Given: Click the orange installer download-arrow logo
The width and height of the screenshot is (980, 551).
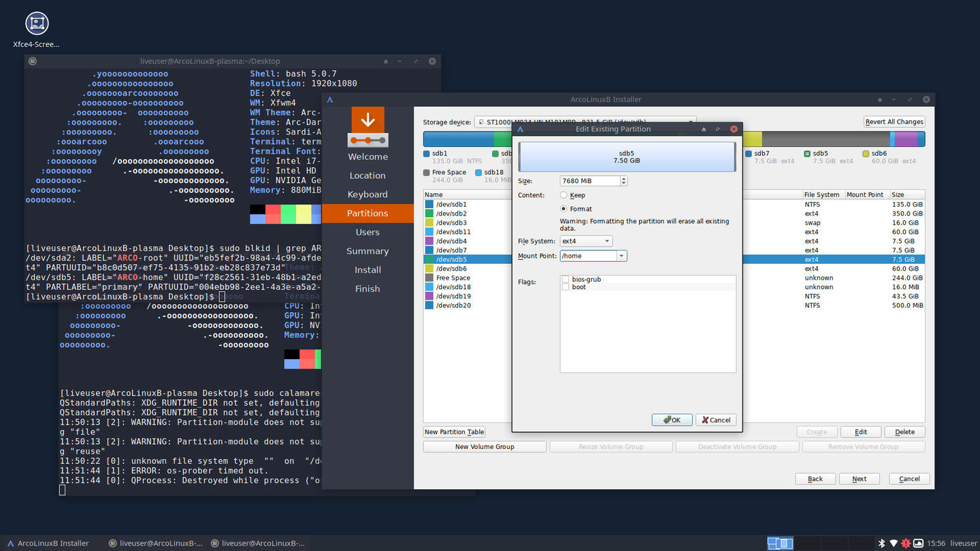Looking at the screenshot, I should 367,127.
